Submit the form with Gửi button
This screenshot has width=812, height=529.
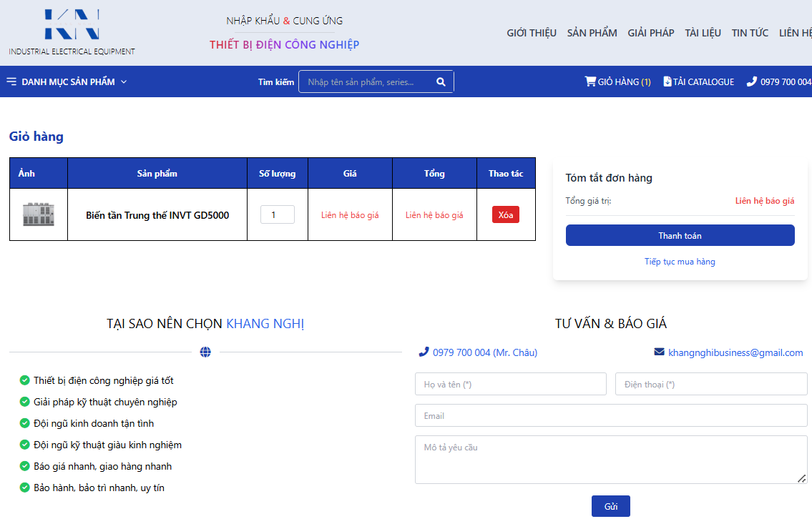[x=610, y=506]
